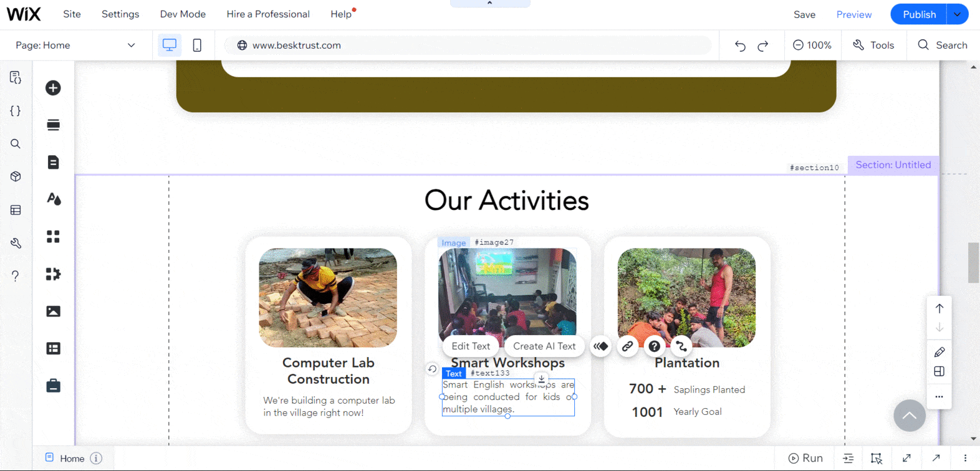Open the curly braces code files icon

(16, 111)
